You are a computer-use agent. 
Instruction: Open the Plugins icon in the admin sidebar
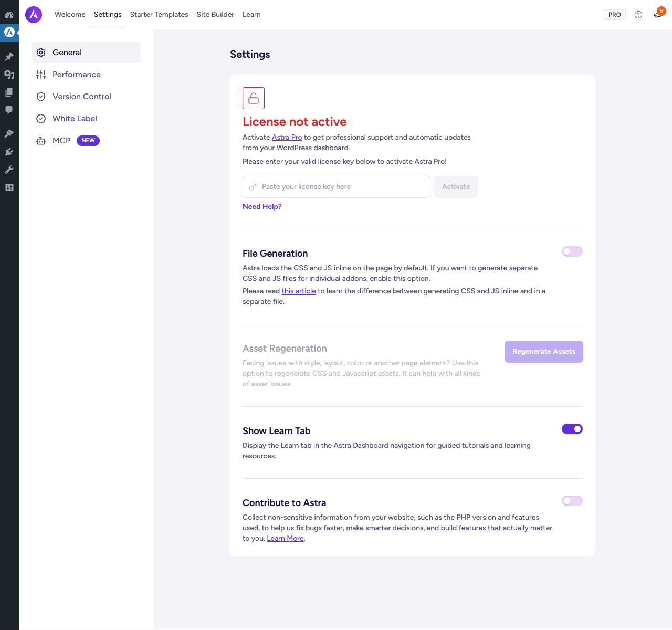pos(9,152)
